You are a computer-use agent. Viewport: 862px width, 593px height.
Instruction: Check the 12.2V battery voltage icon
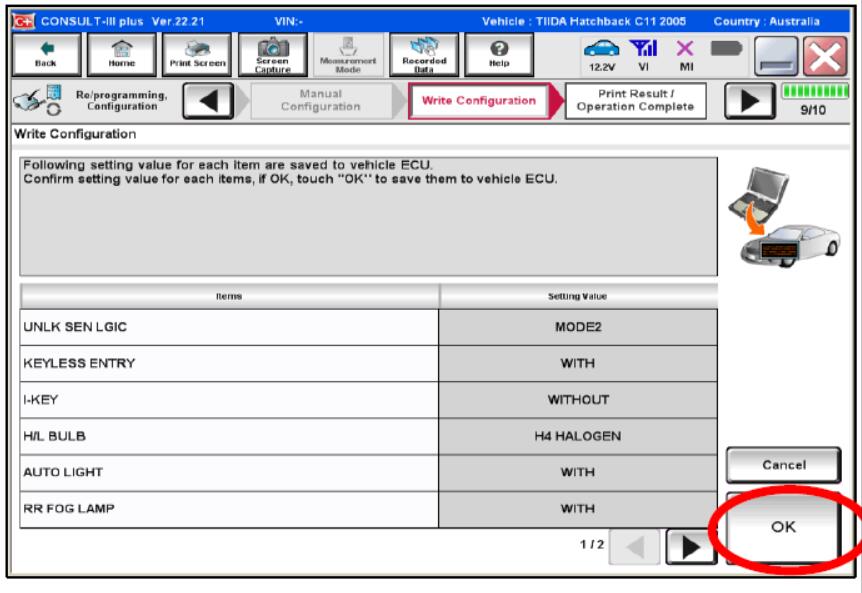pyautogui.click(x=601, y=56)
